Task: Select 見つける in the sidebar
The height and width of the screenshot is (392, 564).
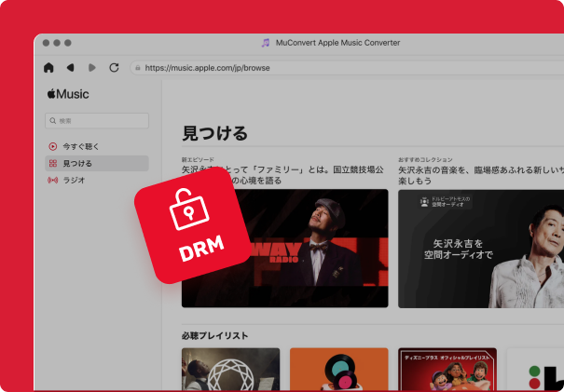Action: point(97,164)
